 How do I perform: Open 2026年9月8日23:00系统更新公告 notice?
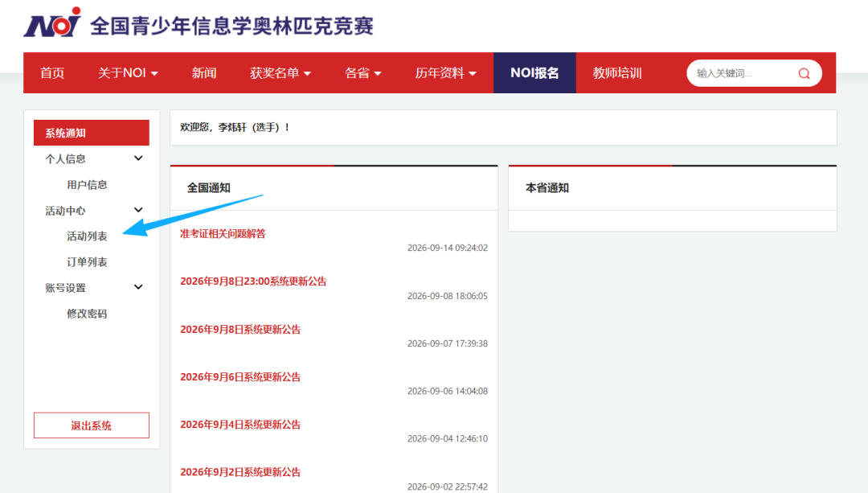253,281
